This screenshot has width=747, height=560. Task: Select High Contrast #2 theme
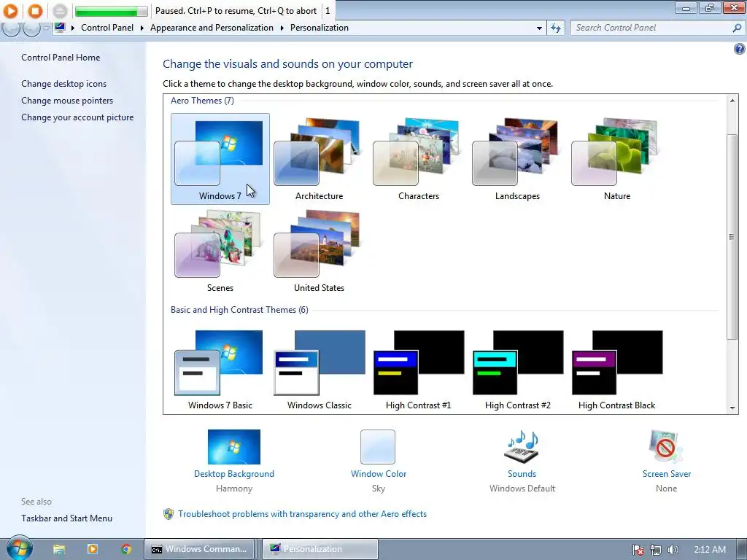click(x=517, y=370)
